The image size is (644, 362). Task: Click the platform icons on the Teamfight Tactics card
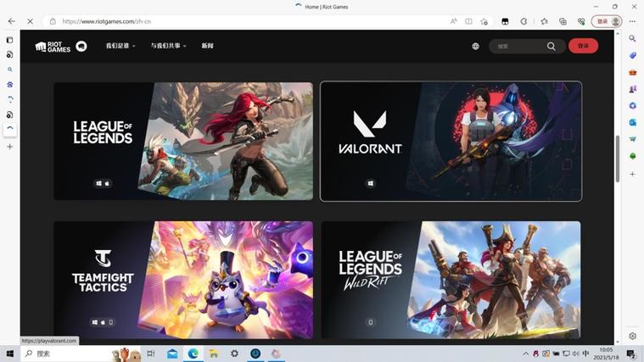coord(103,322)
